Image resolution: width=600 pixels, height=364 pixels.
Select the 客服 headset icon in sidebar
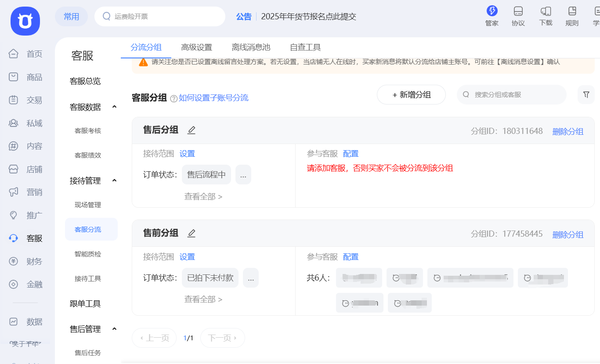[x=14, y=238]
